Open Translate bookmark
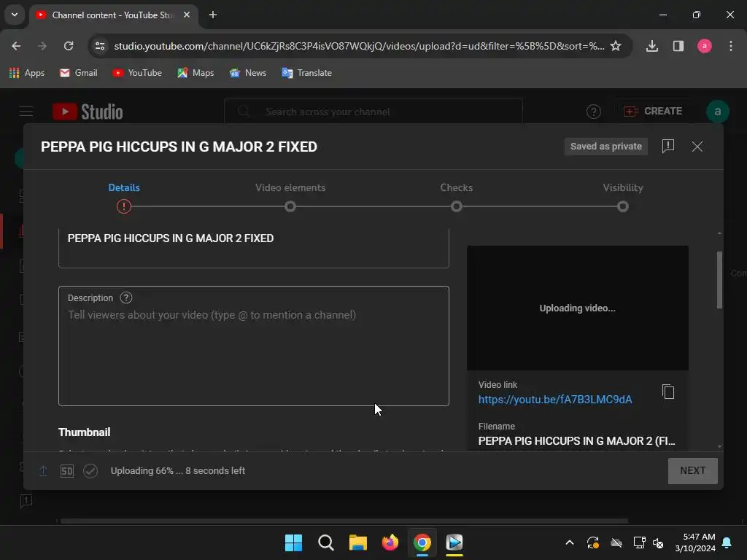Screen dimensions: 747x560 (307, 73)
